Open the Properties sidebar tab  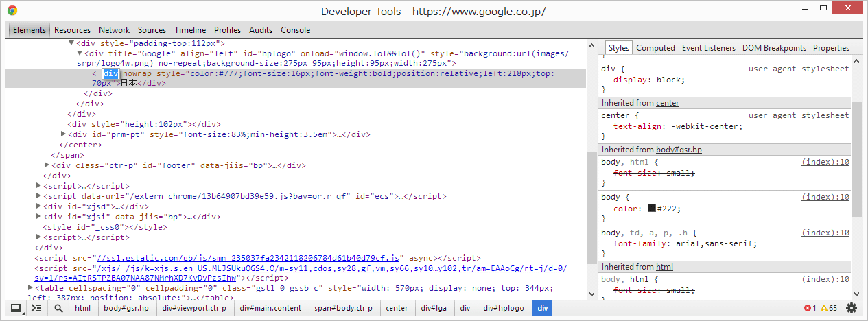click(x=831, y=48)
